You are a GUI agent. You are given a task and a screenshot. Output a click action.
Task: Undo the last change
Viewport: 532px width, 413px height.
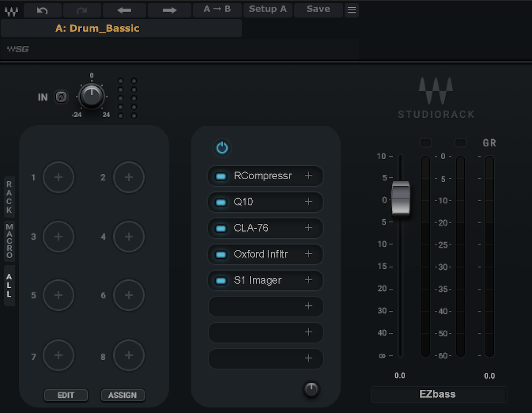(x=42, y=10)
